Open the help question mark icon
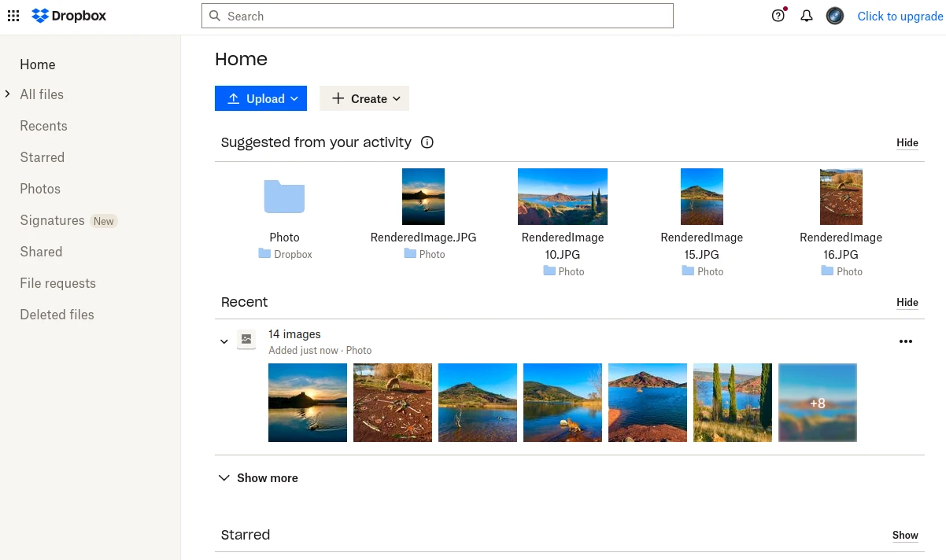Image resolution: width=946 pixels, height=560 pixels. [778, 16]
